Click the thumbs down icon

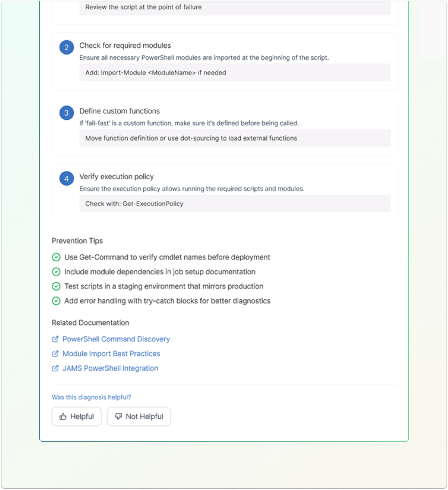(x=119, y=417)
